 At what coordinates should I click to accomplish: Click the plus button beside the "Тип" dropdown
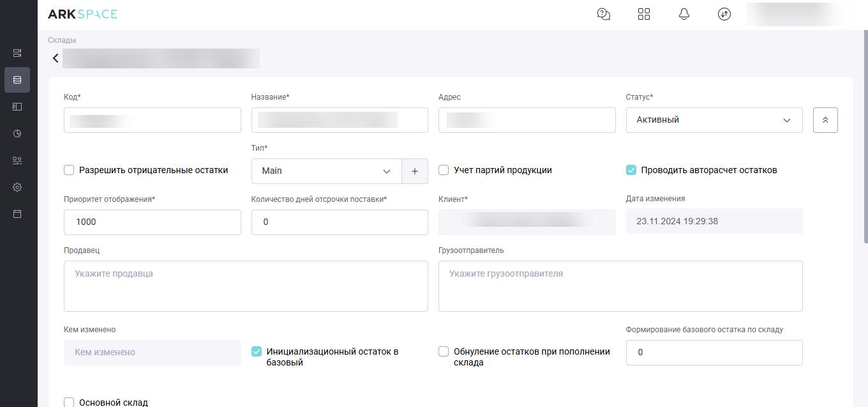click(415, 171)
